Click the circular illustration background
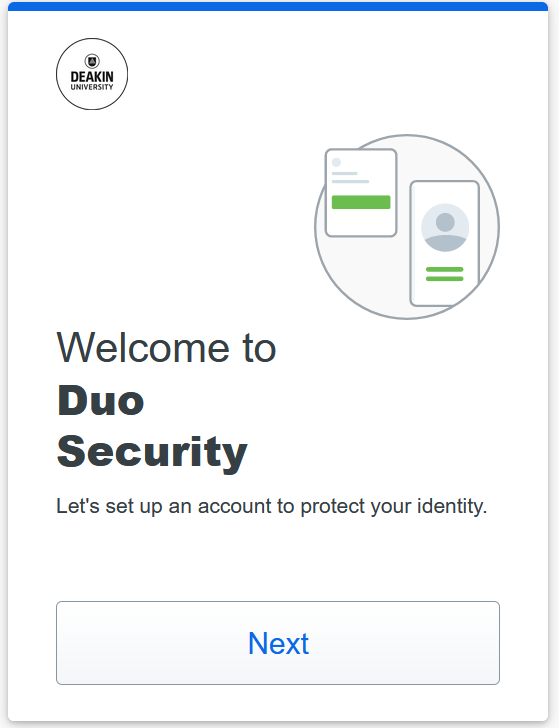Image resolution: width=559 pixels, height=728 pixels. coord(407,227)
